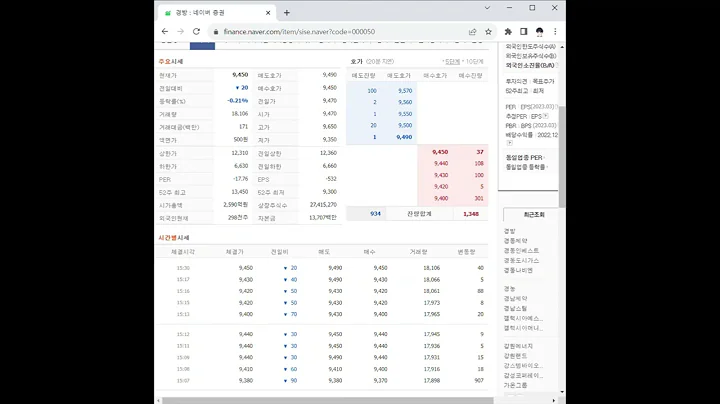This screenshot has height=404, width=720.
Task: Click the page vertical scrollbar thumb
Action: click(562, 156)
